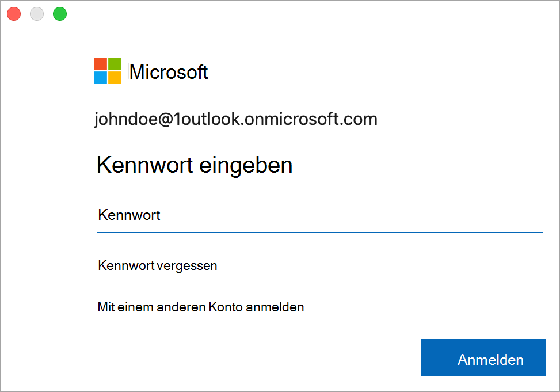Click the gray minimize window button

[37, 14]
